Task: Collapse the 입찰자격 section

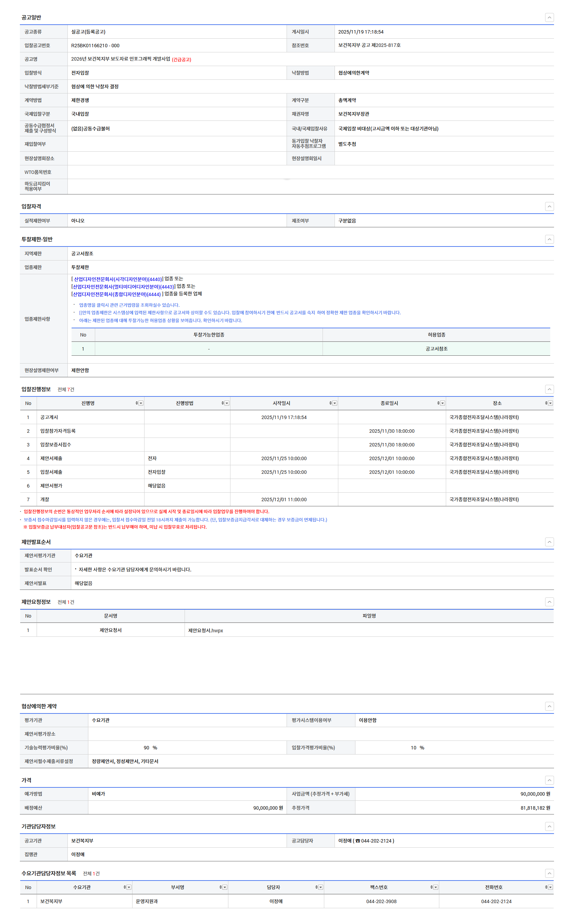Action: (549, 207)
